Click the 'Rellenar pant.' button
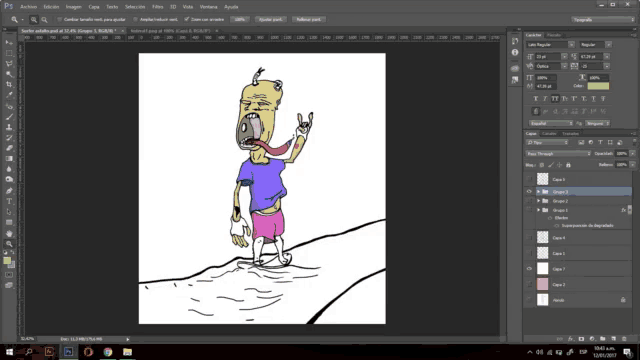 point(309,20)
